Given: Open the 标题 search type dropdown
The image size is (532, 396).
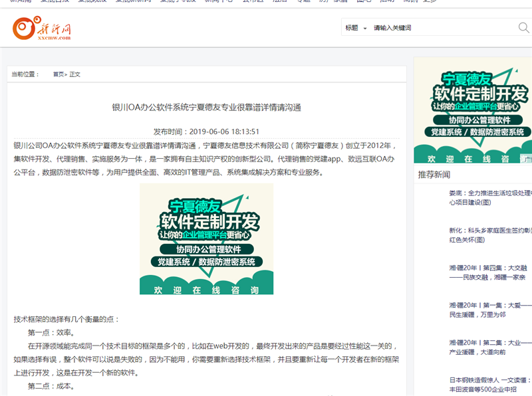Looking at the screenshot, I should pyautogui.click(x=356, y=28).
